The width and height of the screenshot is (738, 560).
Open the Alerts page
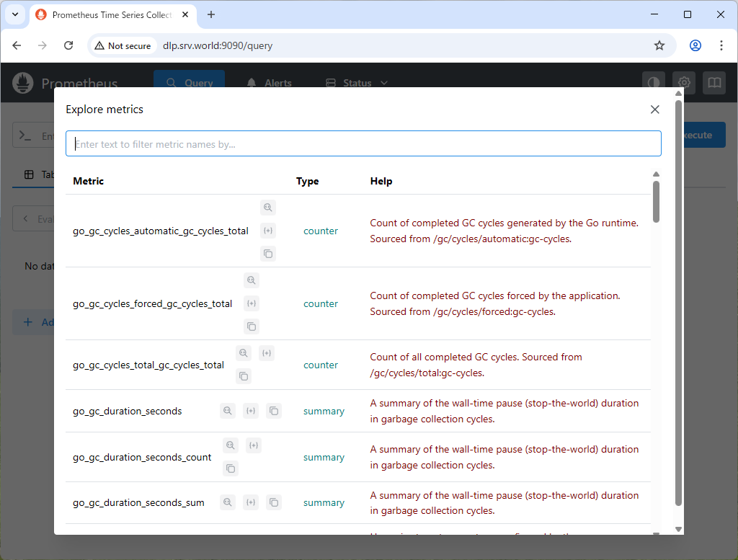[270, 83]
